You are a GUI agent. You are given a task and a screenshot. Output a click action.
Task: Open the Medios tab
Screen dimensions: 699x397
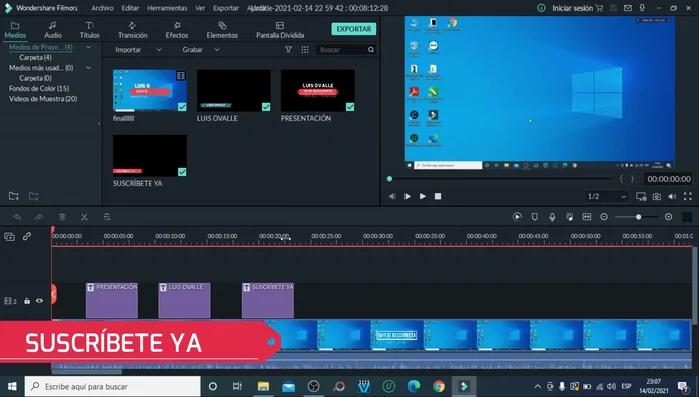click(15, 30)
